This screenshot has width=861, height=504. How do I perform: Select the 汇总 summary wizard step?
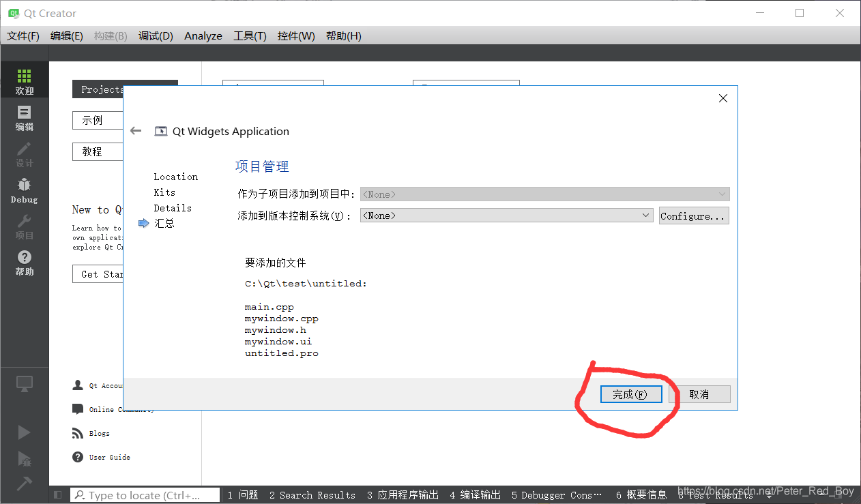point(164,223)
